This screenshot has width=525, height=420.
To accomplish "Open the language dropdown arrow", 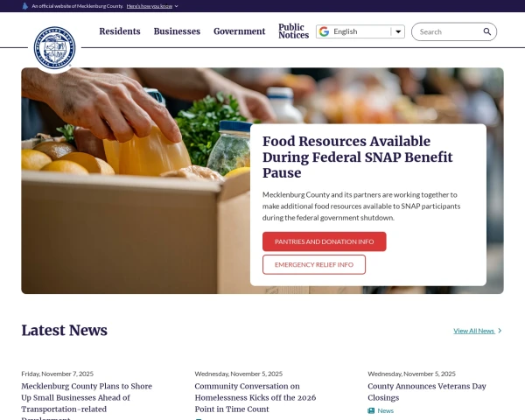I will pos(398,31).
